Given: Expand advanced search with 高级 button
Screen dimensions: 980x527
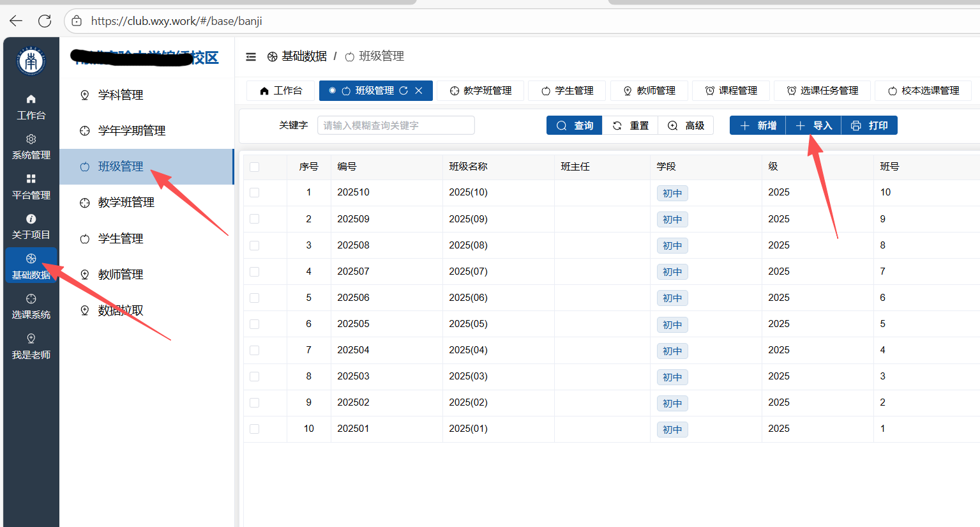Looking at the screenshot, I should pos(686,126).
